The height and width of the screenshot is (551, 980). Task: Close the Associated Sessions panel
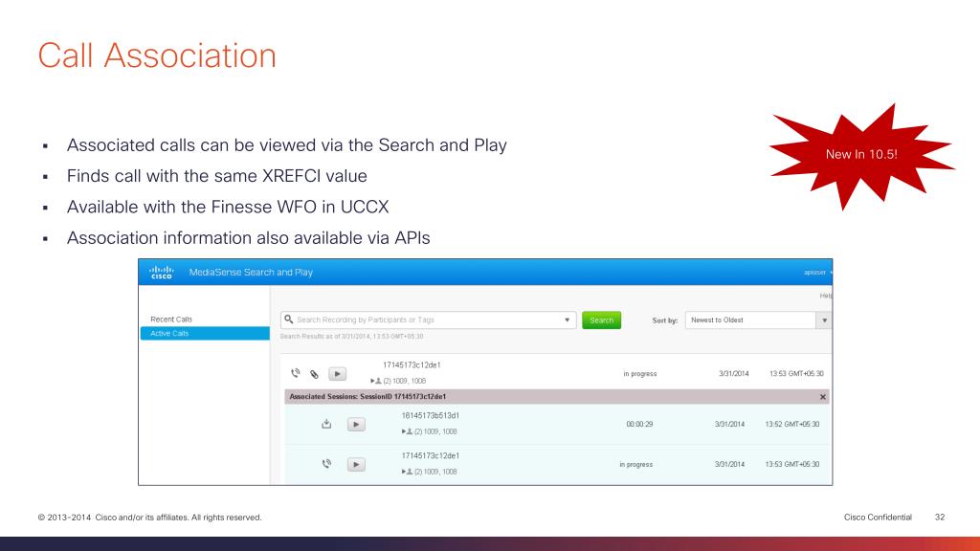tap(822, 397)
